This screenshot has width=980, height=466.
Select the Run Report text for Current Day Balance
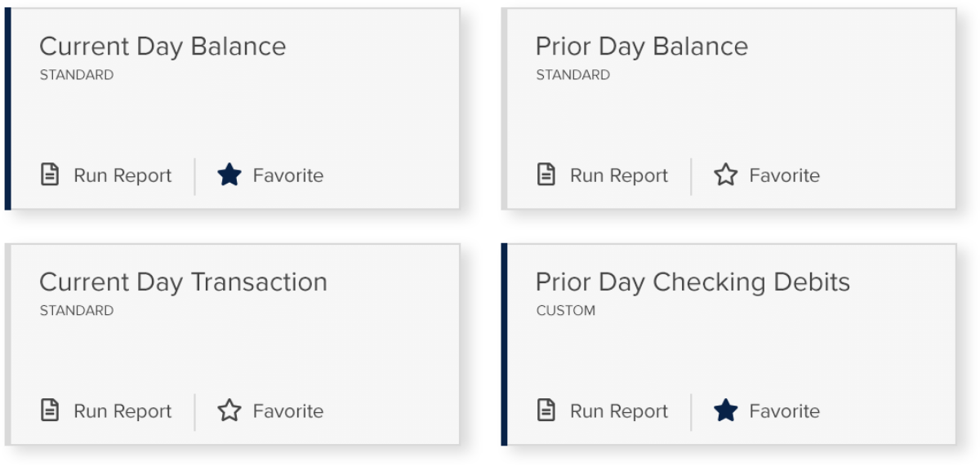122,175
